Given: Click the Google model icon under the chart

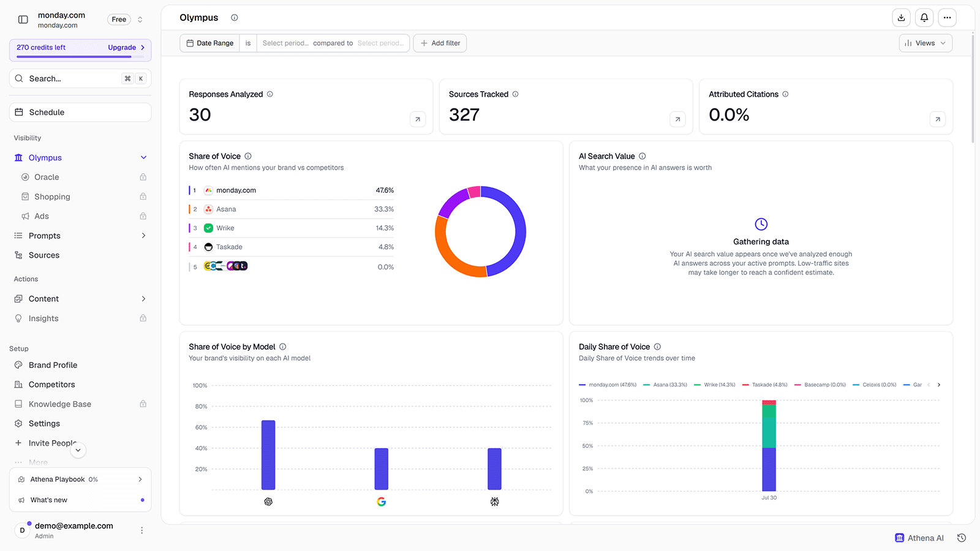Looking at the screenshot, I should coord(382,501).
